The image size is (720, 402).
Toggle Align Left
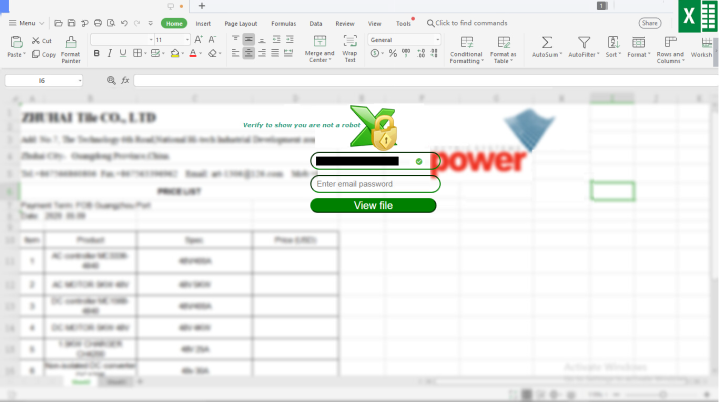pos(235,53)
